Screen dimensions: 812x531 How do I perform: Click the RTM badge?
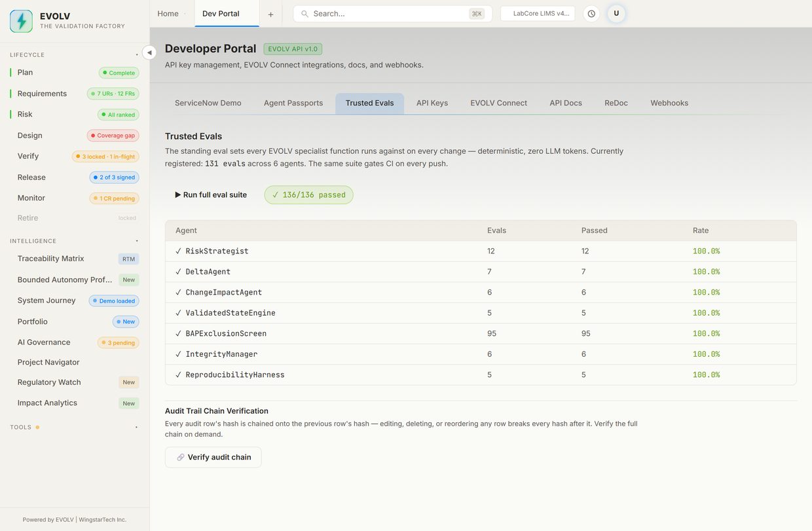point(129,259)
